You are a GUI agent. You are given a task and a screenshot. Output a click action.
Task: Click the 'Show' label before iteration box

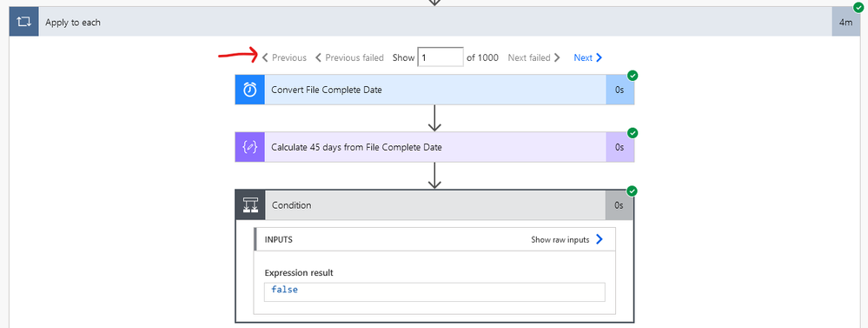click(403, 57)
